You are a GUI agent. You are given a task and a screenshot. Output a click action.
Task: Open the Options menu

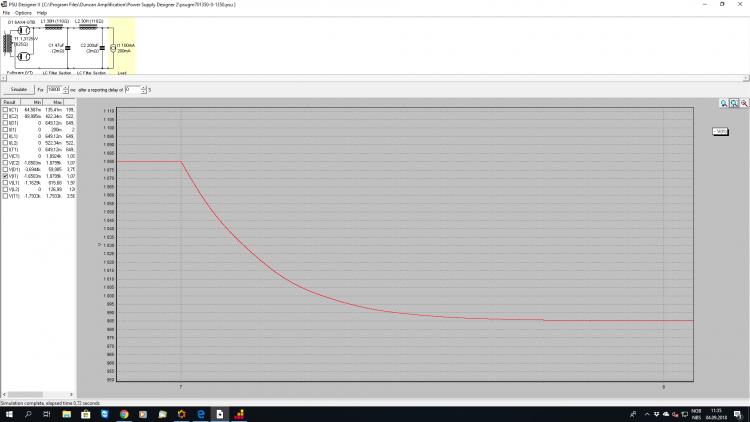pyautogui.click(x=23, y=13)
